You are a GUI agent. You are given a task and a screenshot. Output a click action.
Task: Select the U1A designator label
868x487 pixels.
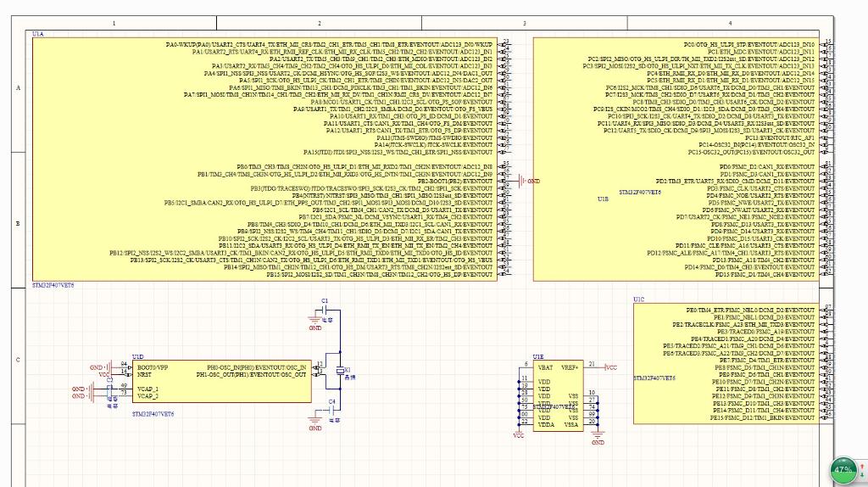[37, 34]
